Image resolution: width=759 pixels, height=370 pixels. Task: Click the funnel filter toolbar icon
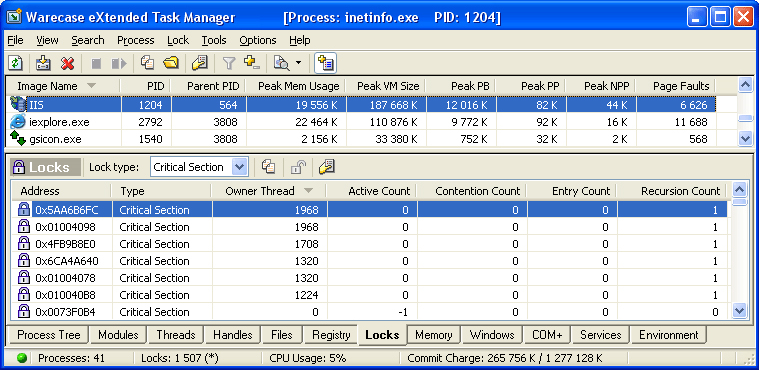coord(228,63)
